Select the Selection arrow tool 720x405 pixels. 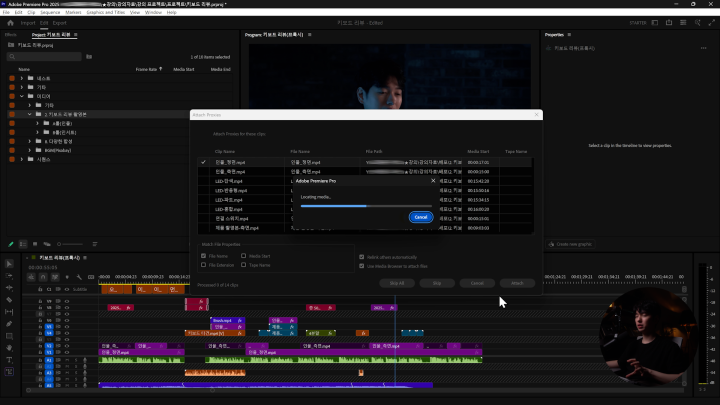[x=9, y=263]
